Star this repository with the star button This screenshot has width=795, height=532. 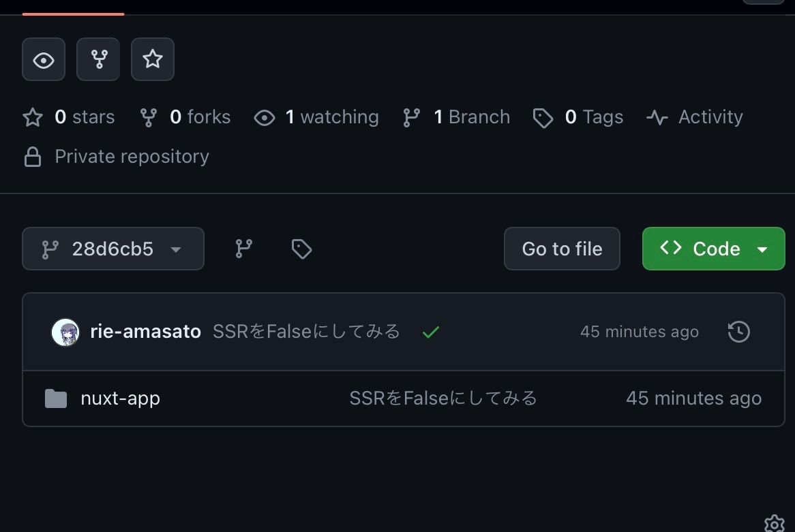click(153, 60)
